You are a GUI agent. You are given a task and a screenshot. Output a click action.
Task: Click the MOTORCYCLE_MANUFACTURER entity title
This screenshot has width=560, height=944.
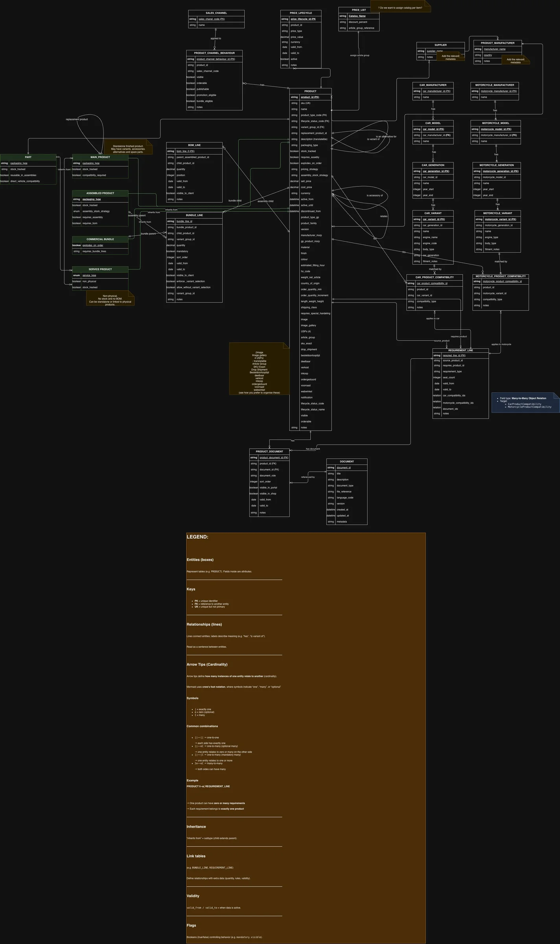coord(495,85)
